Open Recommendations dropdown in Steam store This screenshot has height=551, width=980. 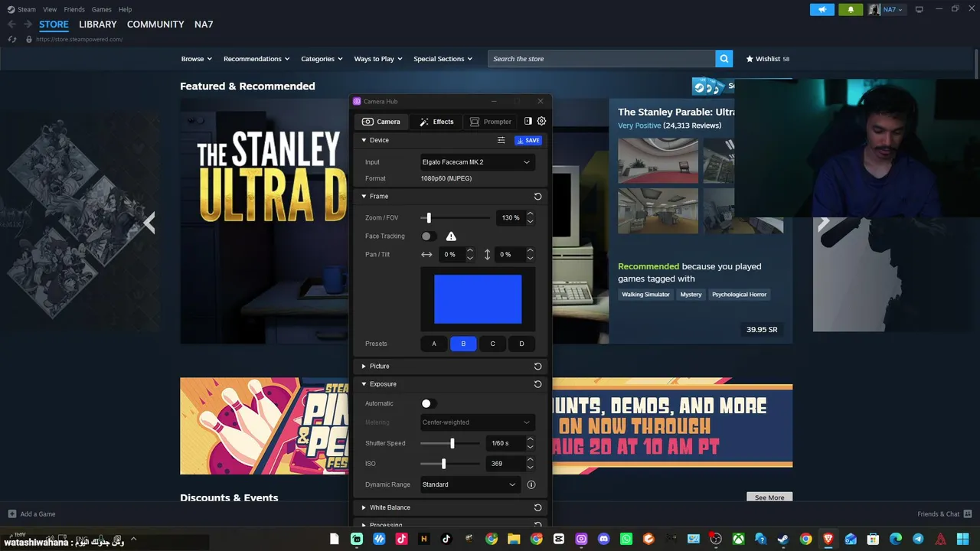pyautogui.click(x=256, y=59)
